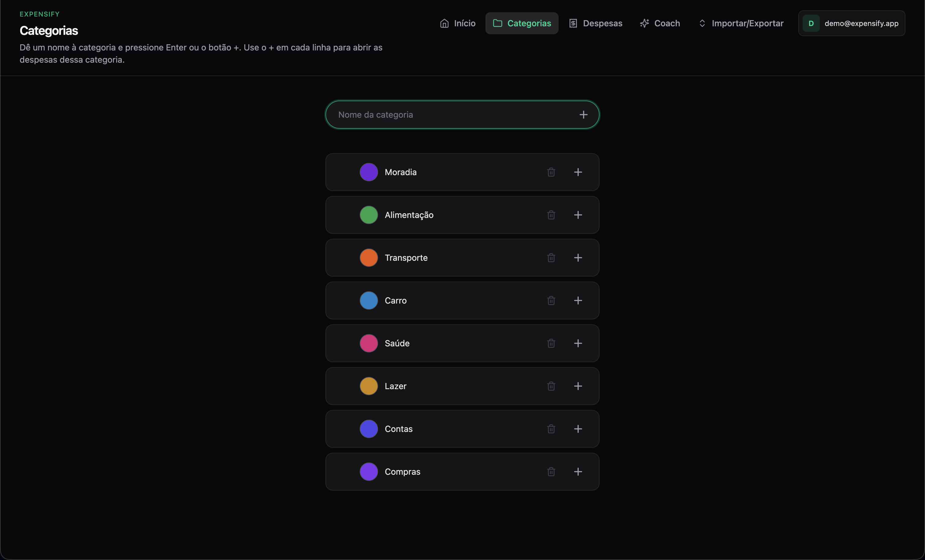Image resolution: width=925 pixels, height=560 pixels.
Task: Delete the Moradia category via trash icon
Action: click(551, 172)
